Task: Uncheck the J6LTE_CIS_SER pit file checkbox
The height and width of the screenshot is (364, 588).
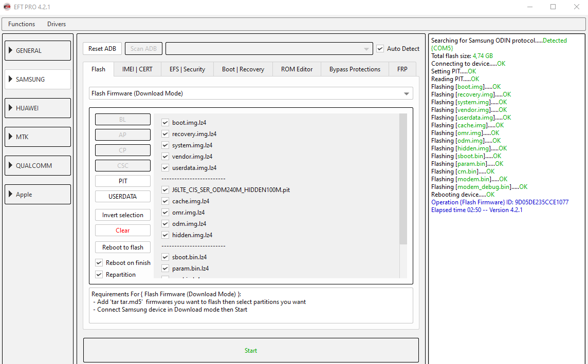Action: click(x=165, y=190)
